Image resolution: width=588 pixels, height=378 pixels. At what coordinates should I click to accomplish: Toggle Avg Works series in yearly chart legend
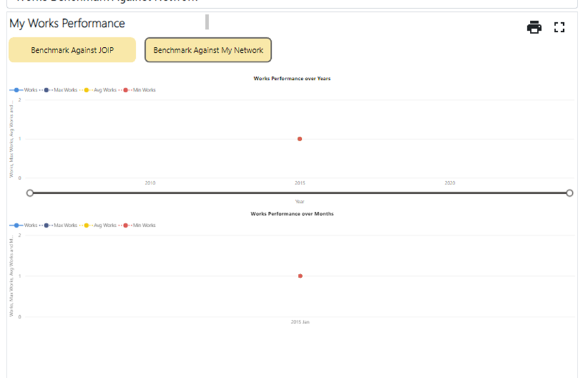(101, 90)
